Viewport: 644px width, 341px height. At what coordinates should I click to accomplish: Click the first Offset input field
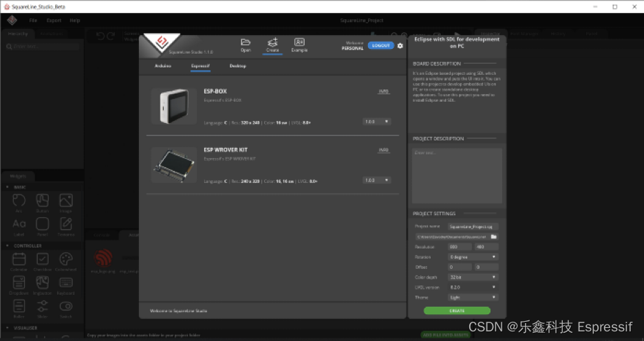click(x=460, y=267)
